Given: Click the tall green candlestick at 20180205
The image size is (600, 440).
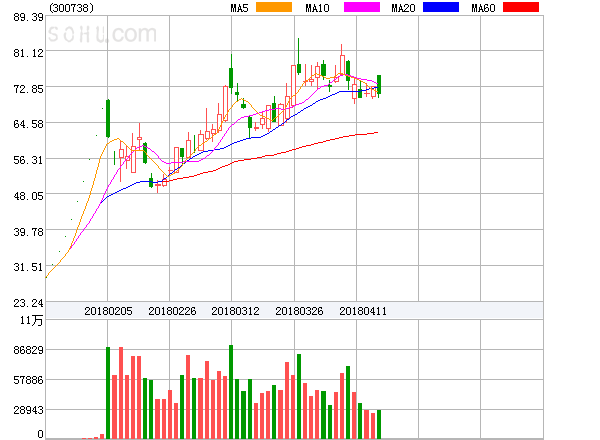Looking at the screenshot, I should click(108, 118).
